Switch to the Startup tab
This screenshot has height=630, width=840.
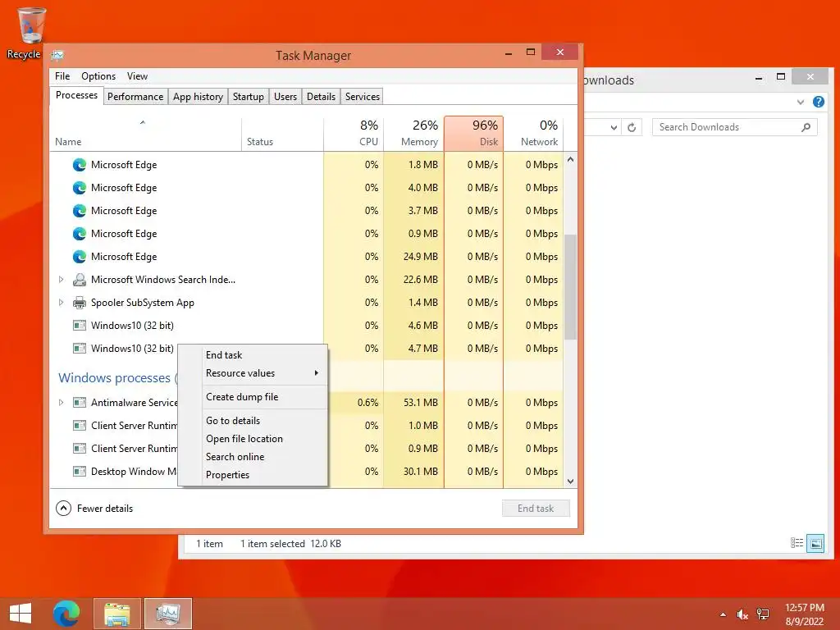point(248,97)
